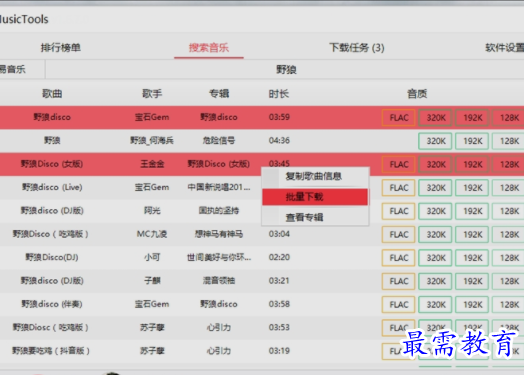This screenshot has height=375, width=524.
Task: Download 128K for 野狼disco (DJ版) by 阿光
Action: (x=508, y=211)
